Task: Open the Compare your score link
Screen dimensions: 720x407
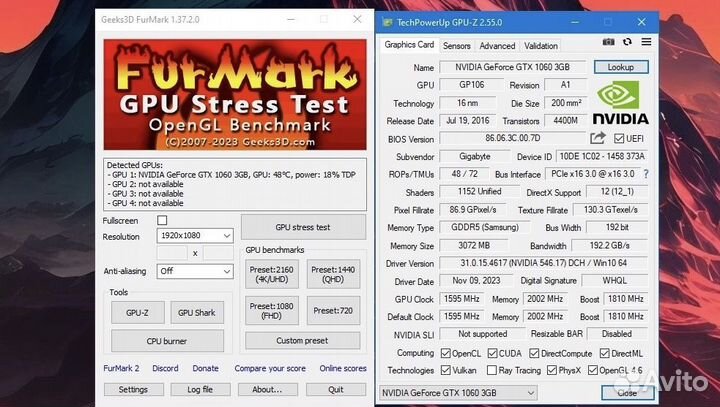Action: pos(270,368)
